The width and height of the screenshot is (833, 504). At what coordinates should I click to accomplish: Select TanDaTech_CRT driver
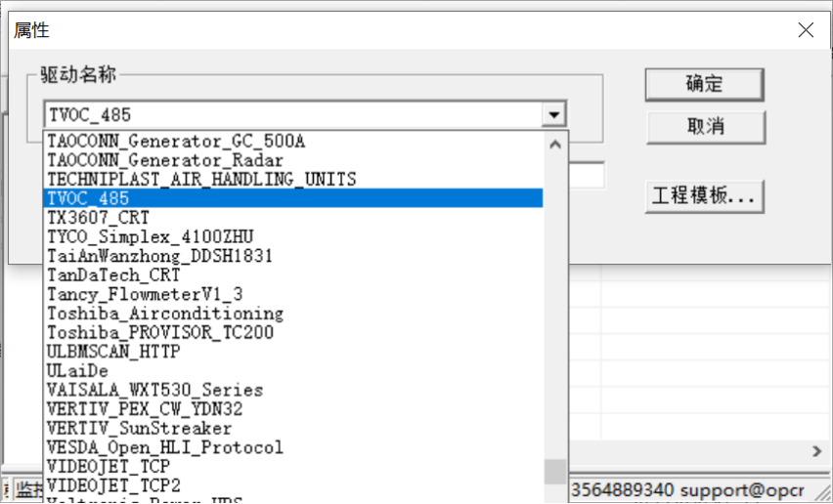point(293,274)
